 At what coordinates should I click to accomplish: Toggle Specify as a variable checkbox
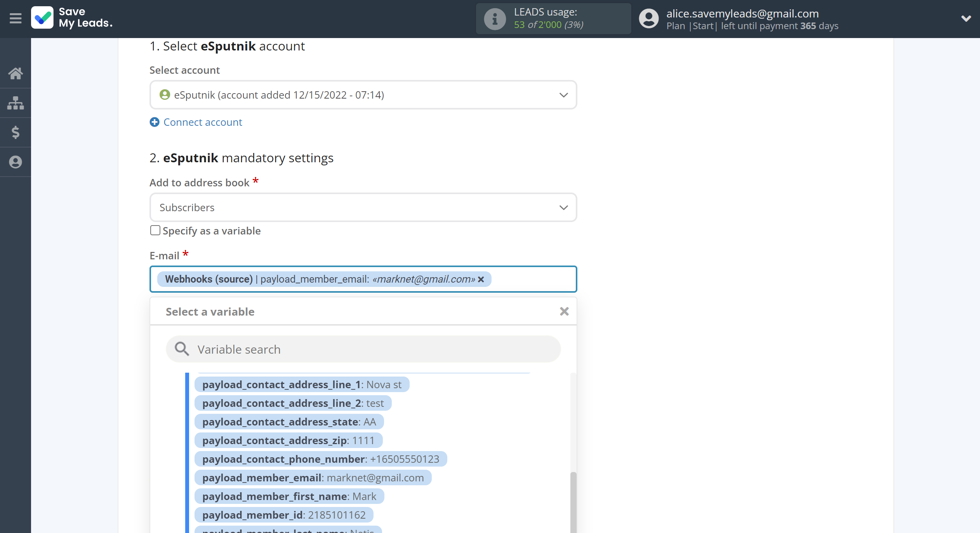tap(155, 230)
